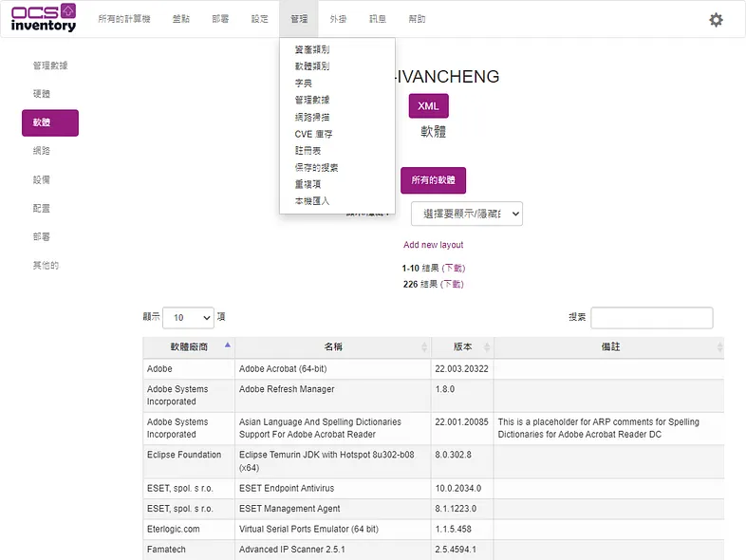The image size is (746, 560).
Task: Click the Virtual Serial Ports Emulator cell
Action: point(332,529)
